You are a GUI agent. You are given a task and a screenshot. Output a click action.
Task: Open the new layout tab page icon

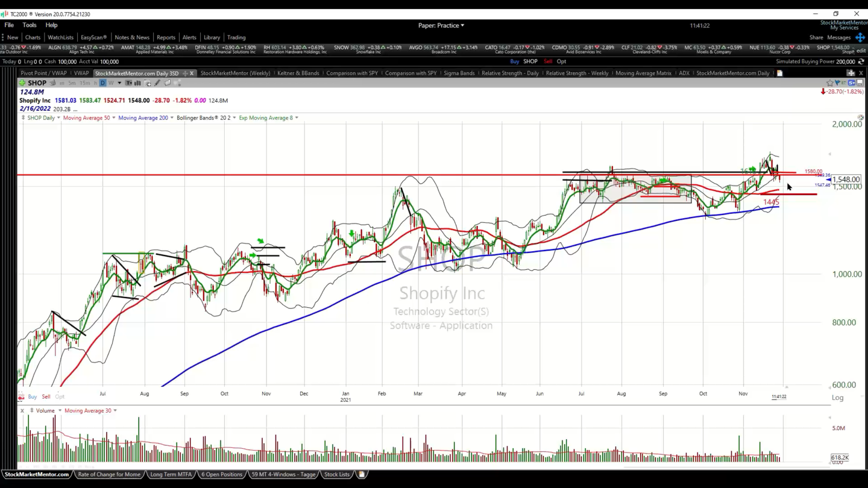pos(779,74)
